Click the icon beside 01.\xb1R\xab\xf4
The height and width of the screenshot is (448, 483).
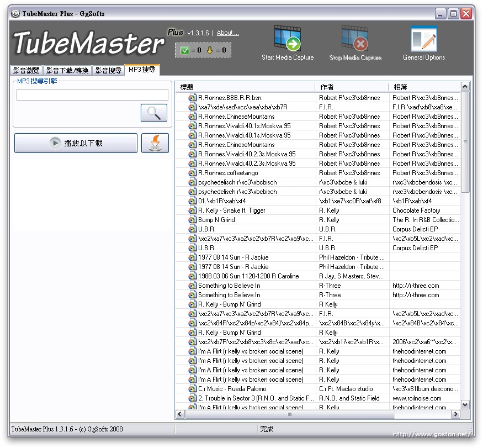(192, 201)
